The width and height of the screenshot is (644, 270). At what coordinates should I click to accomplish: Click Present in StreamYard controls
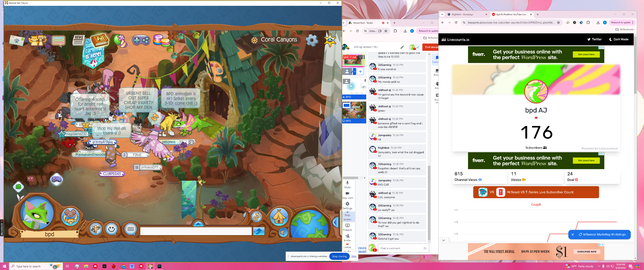(x=347, y=227)
